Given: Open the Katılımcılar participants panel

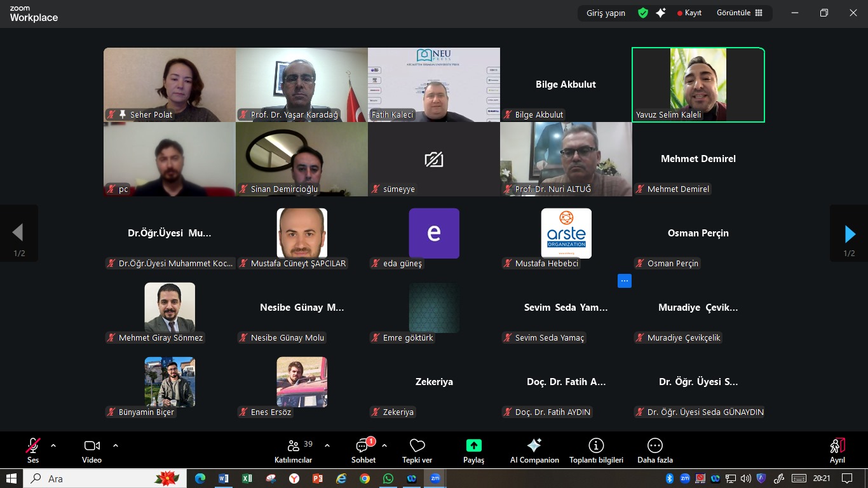Looking at the screenshot, I should click(293, 450).
